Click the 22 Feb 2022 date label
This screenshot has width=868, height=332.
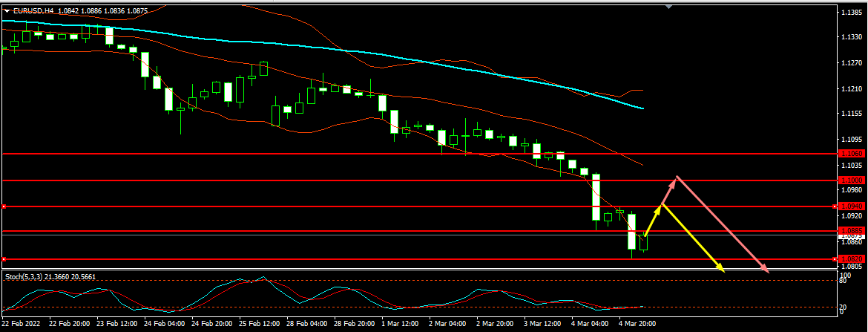pyautogui.click(x=22, y=325)
